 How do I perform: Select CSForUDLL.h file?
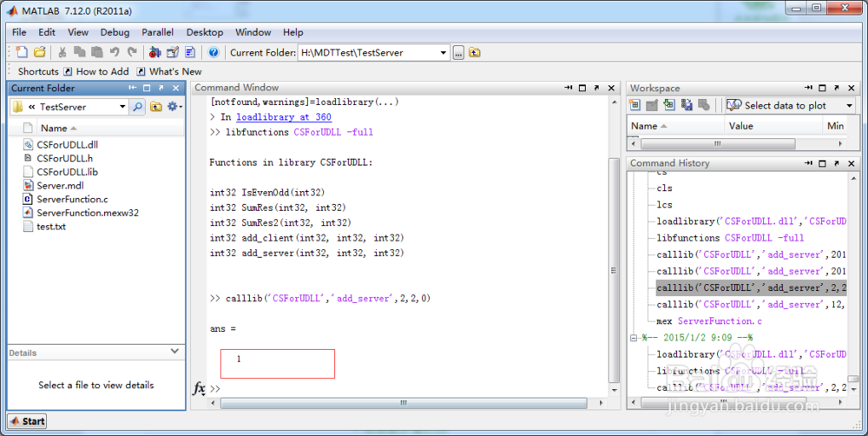pyautogui.click(x=58, y=158)
